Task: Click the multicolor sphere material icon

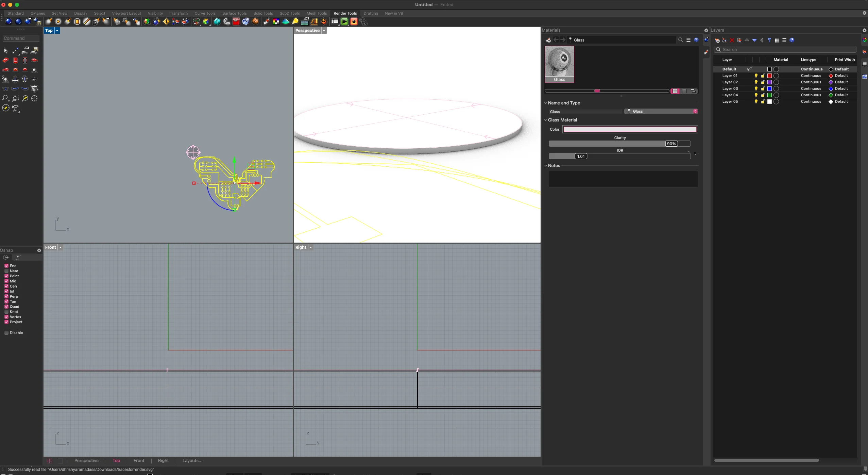Action: [147, 21]
